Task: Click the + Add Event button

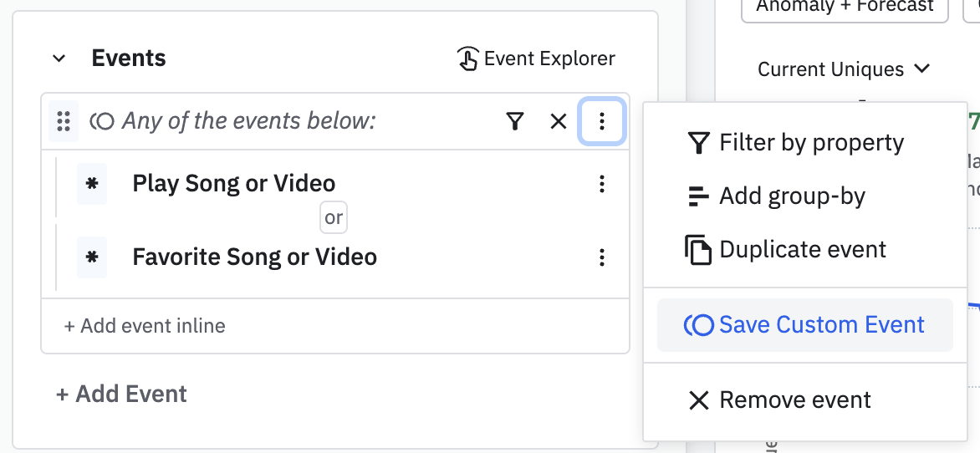Action: 122,394
